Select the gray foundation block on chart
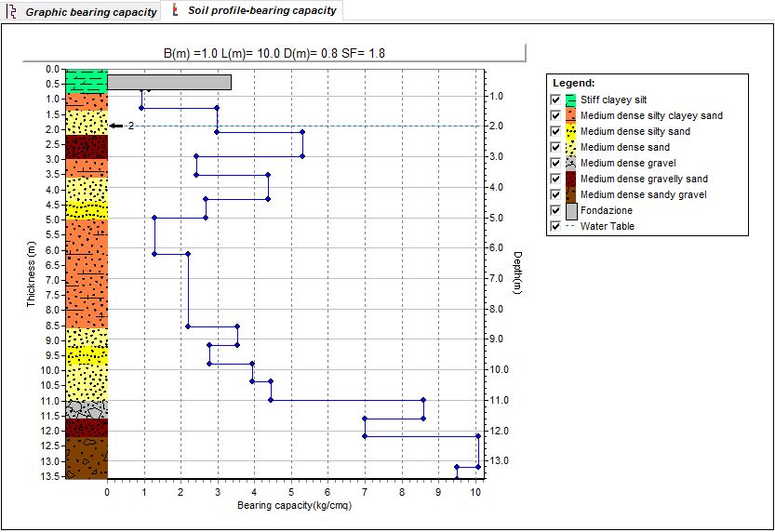Viewport: 775px width, 532px height. coord(169,82)
